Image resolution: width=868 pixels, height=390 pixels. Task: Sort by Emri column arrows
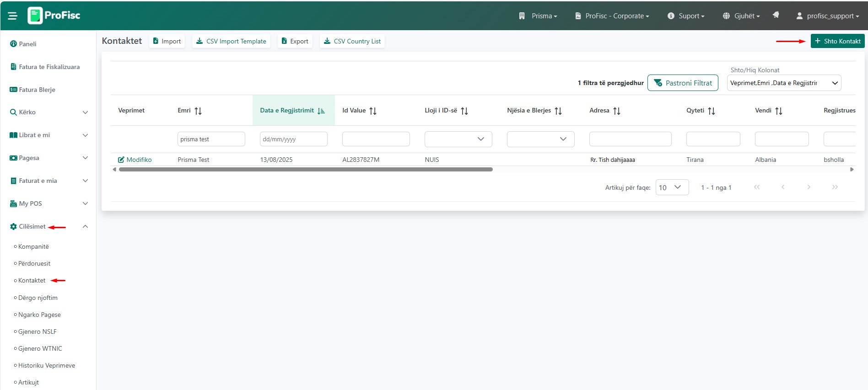198,111
